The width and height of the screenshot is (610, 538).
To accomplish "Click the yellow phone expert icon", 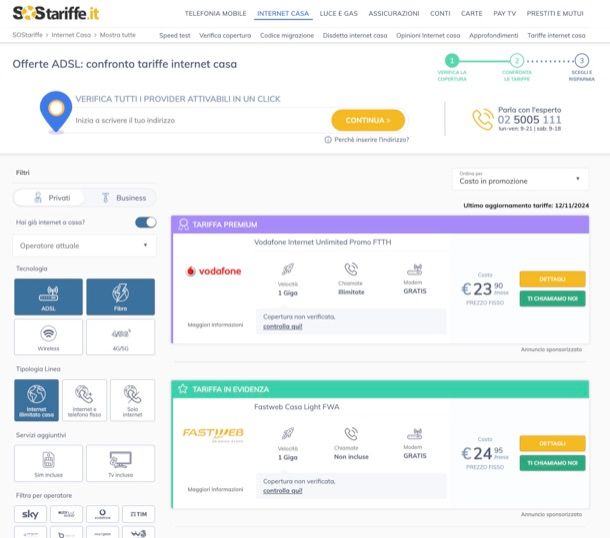I will click(x=483, y=119).
